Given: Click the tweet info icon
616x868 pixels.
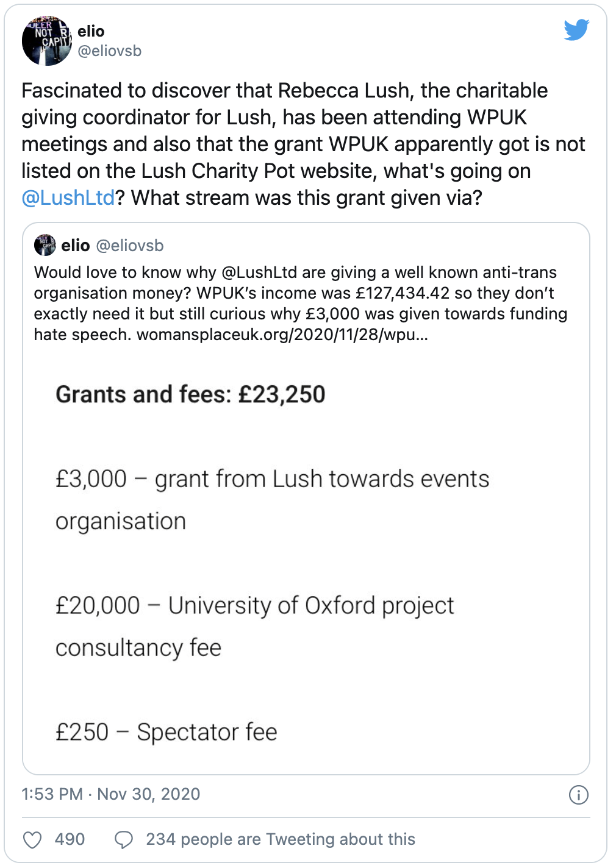Looking at the screenshot, I should click(578, 795).
